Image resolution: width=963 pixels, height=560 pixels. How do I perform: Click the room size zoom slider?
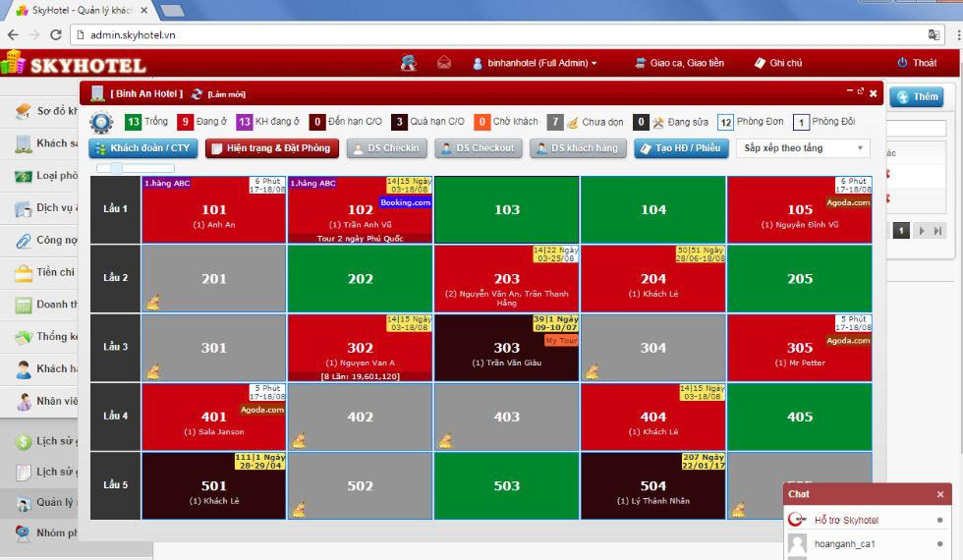click(x=136, y=168)
